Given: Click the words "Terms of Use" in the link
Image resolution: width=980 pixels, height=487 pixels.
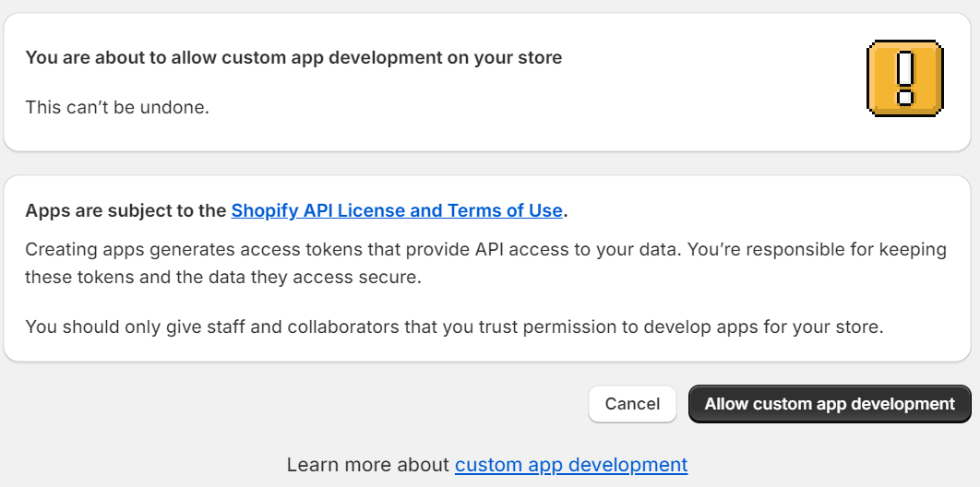Looking at the screenshot, I should pyautogui.click(x=505, y=210).
